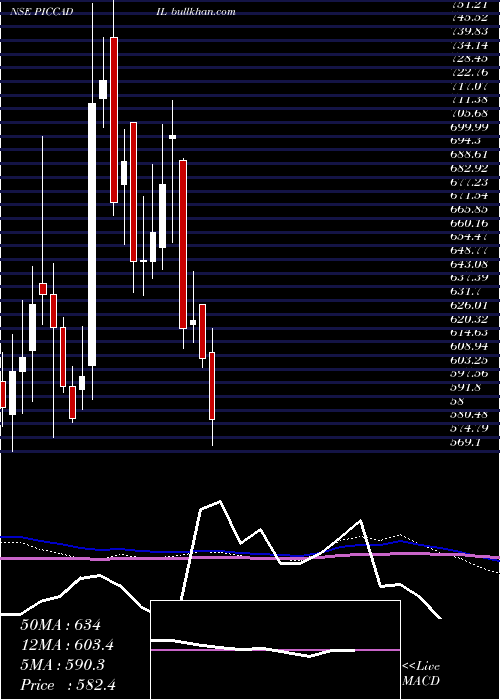Click the 'Price : 582.4' readout
Viewport: 500px width, 700px height.
pyautogui.click(x=68, y=685)
